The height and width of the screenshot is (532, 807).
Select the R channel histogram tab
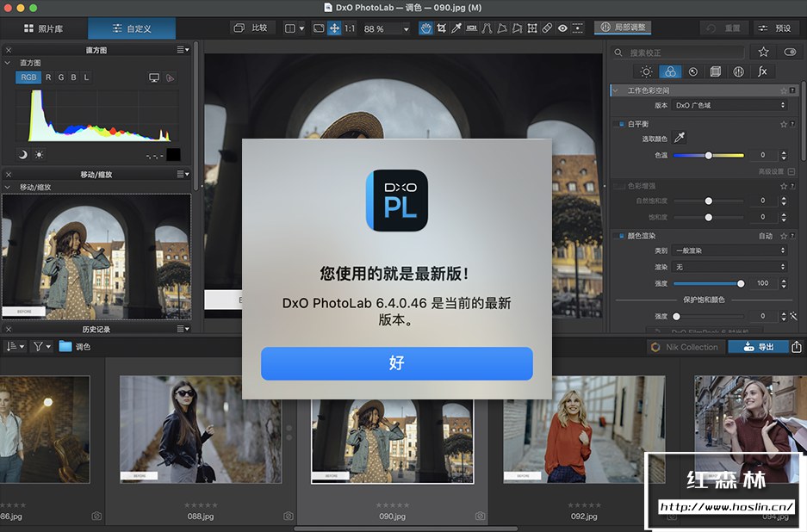48,77
